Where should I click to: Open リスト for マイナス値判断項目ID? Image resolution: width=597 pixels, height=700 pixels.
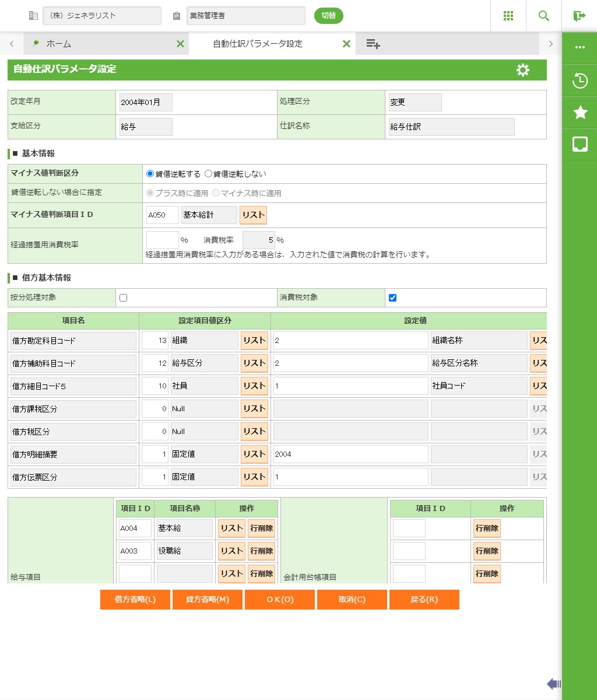[x=253, y=215]
